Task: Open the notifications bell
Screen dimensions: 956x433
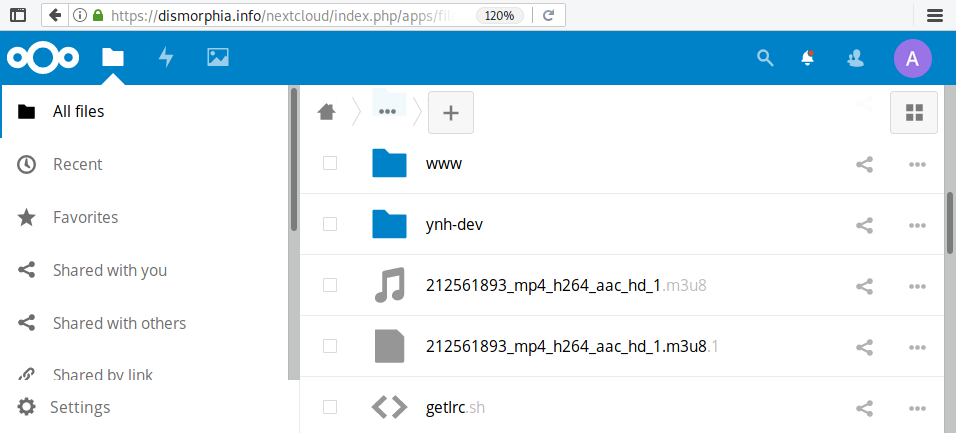Action: point(808,58)
